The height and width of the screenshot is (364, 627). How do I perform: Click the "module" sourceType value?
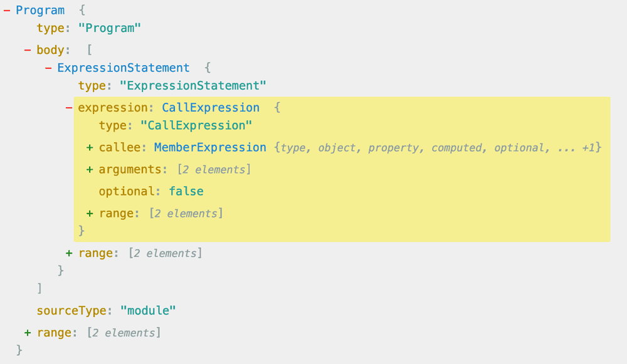pos(147,310)
